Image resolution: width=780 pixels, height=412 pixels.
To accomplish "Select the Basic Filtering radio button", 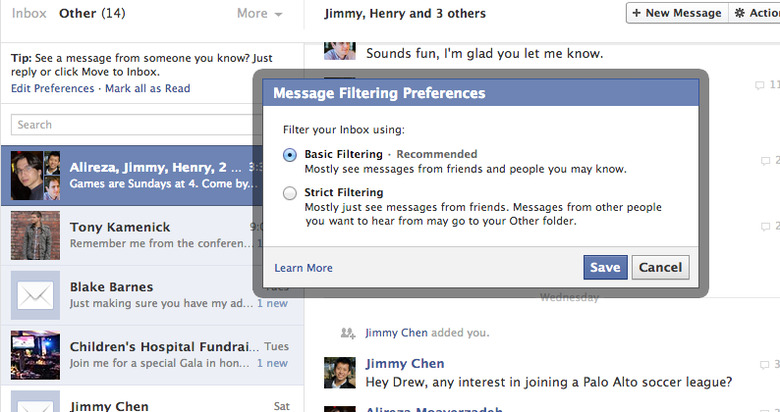I will tap(290, 155).
